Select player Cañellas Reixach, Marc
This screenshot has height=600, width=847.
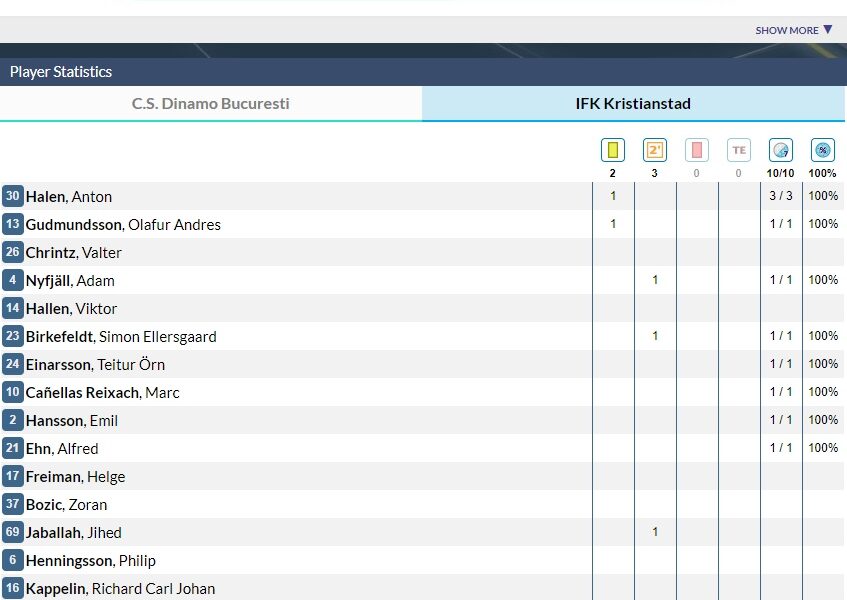tap(103, 393)
